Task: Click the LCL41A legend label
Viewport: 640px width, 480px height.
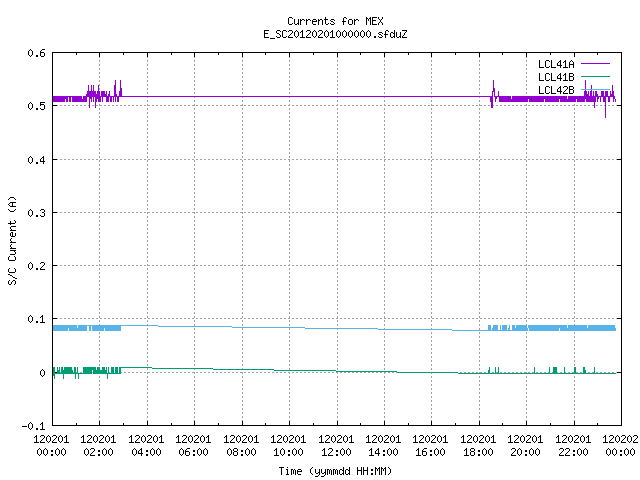Action: pos(556,64)
